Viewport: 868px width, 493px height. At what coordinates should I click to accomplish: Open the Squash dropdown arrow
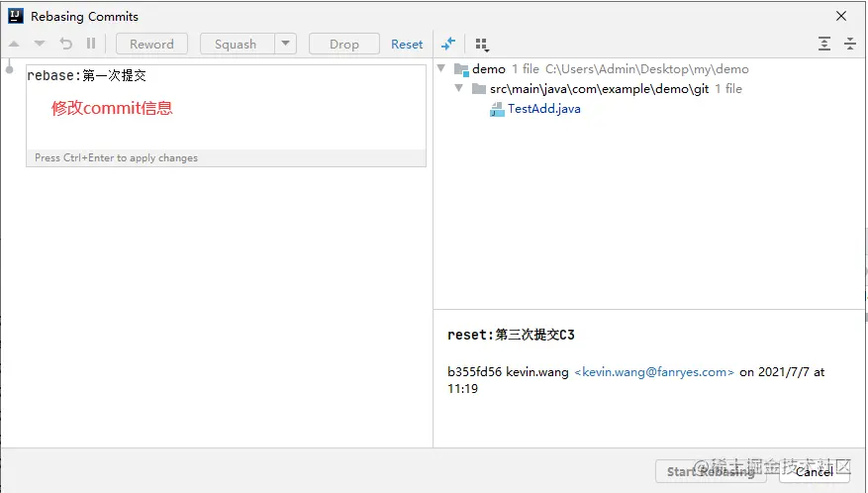286,44
